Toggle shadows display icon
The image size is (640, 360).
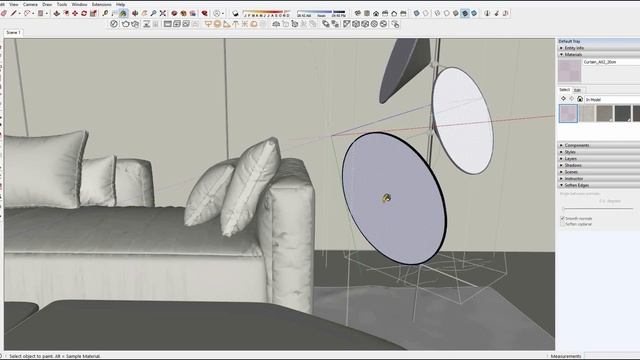tap(235, 13)
